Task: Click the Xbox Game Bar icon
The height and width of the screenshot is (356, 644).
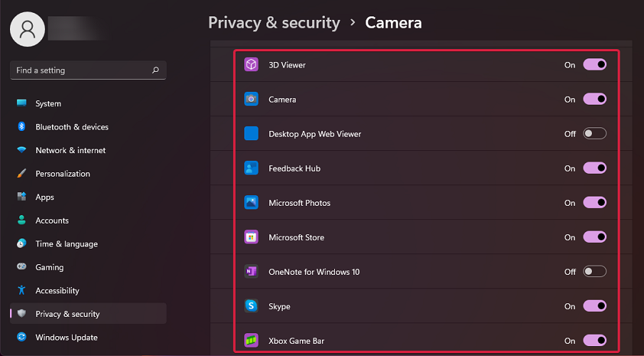Action: pos(251,340)
